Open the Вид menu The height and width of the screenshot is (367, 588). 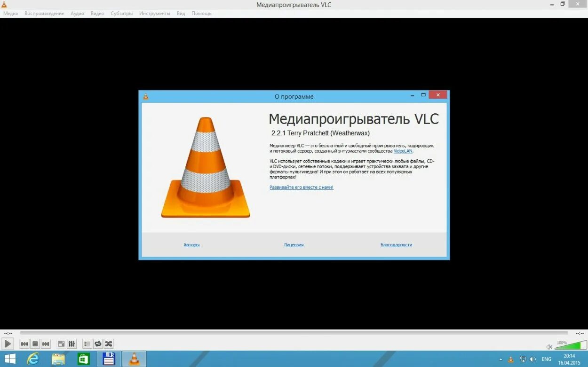[181, 14]
